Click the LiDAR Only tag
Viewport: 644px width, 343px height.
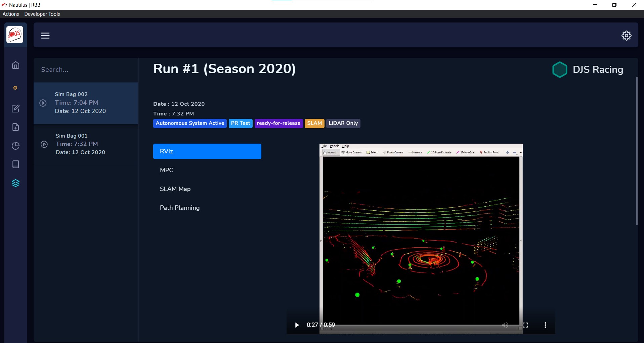click(343, 123)
